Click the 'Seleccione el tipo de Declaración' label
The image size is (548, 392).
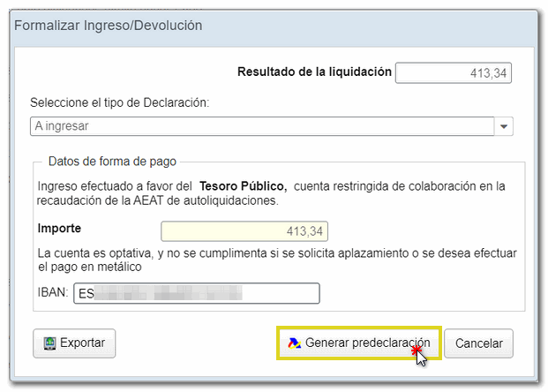coord(119,102)
